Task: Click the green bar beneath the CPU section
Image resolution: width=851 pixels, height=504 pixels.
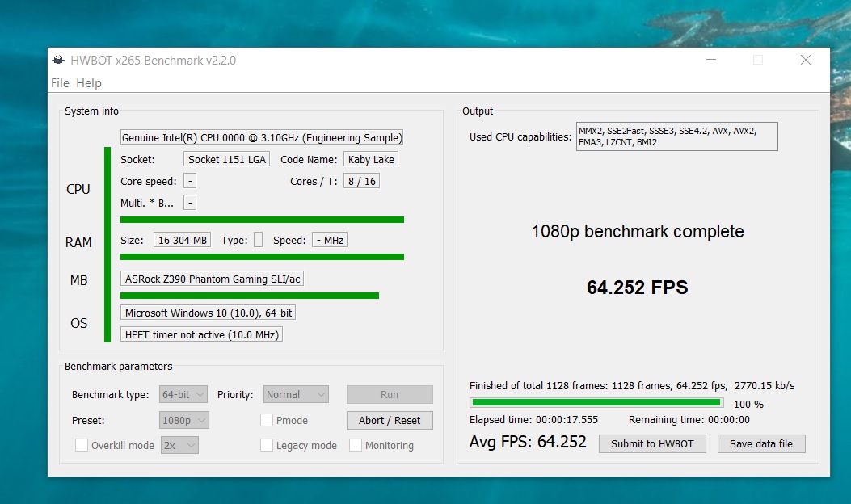Action: coord(262,220)
